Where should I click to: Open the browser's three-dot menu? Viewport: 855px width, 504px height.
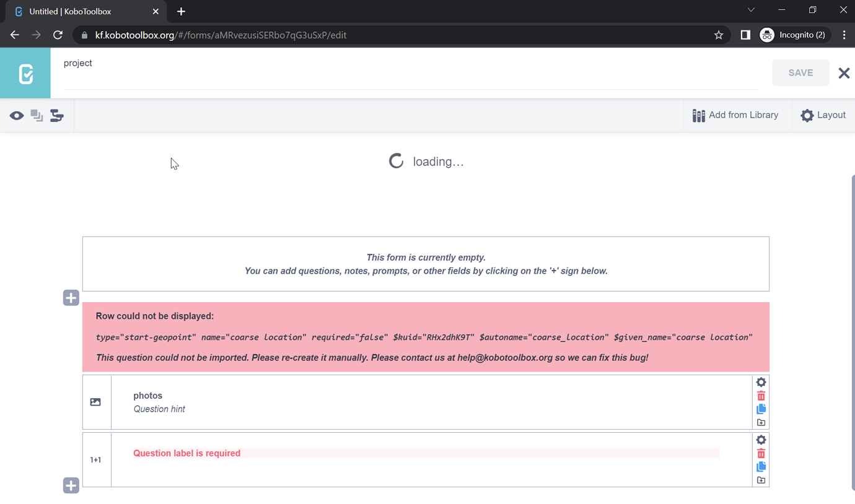coord(844,35)
